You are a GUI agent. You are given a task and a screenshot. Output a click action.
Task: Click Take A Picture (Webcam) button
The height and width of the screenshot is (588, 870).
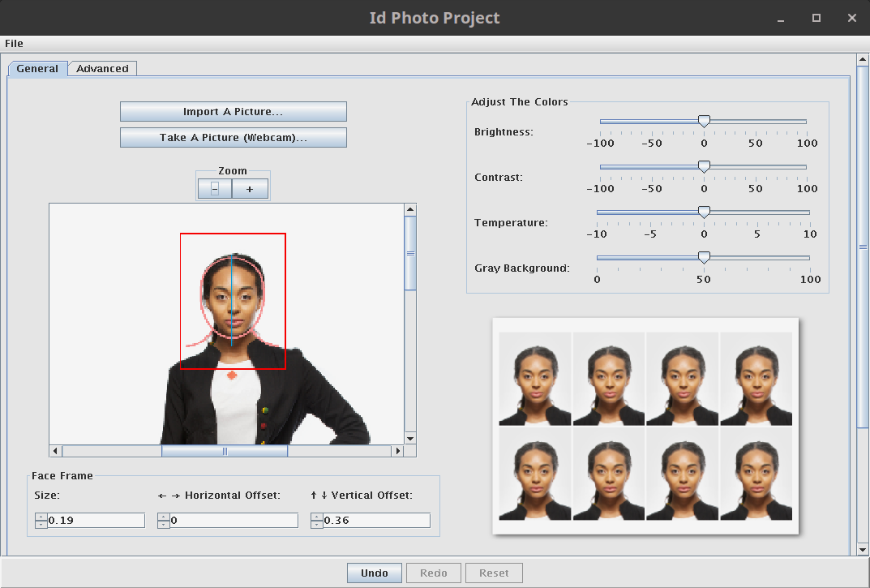(233, 138)
